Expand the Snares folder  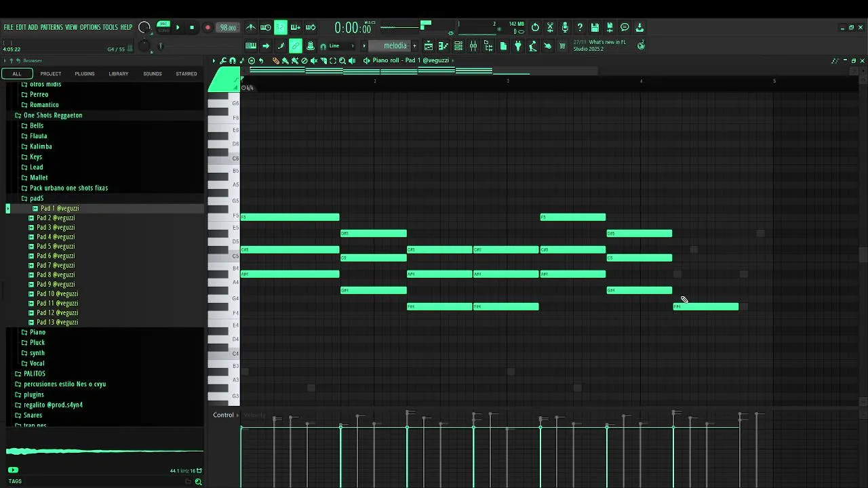[33, 415]
